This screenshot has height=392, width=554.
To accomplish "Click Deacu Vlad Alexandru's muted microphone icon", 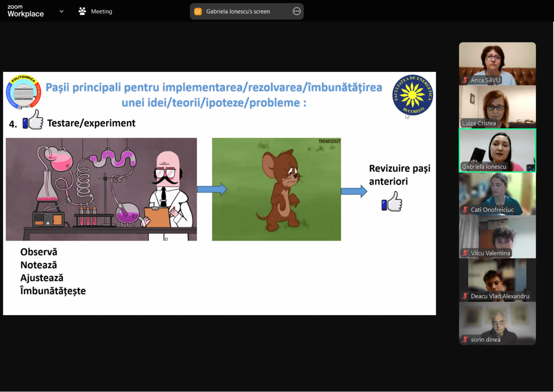I will (465, 296).
